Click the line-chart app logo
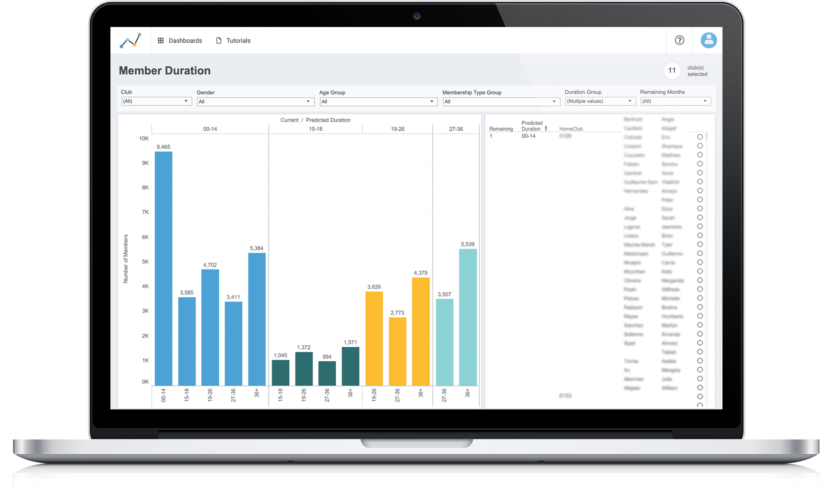Viewport: 830px width, 504px height. pyautogui.click(x=130, y=41)
